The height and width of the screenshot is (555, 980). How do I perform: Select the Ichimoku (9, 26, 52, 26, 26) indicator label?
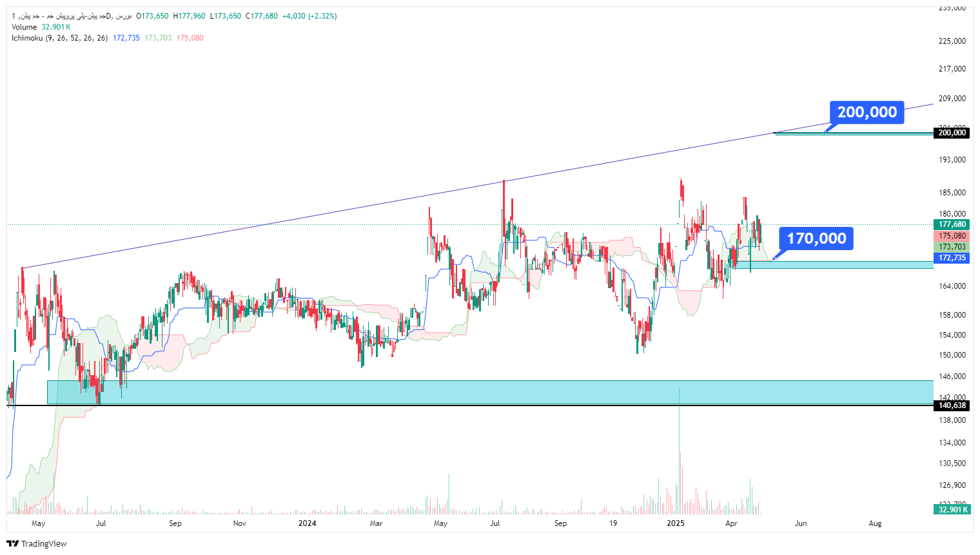tap(59, 38)
